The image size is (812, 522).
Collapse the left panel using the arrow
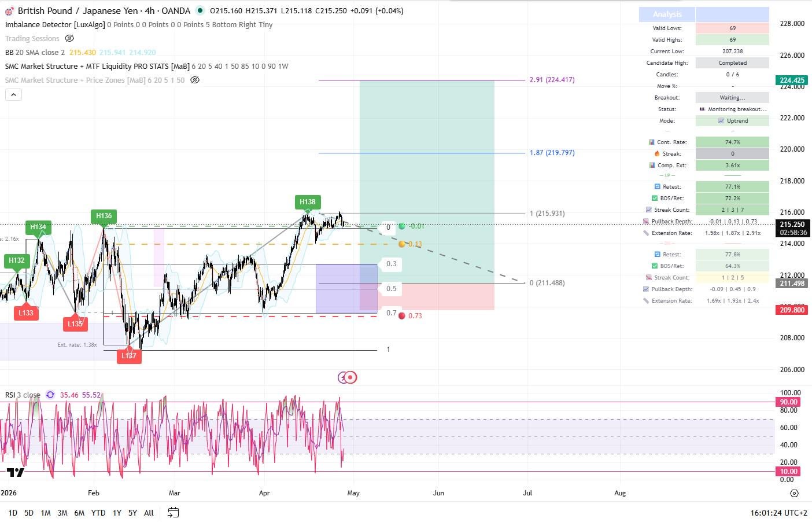click(13, 94)
